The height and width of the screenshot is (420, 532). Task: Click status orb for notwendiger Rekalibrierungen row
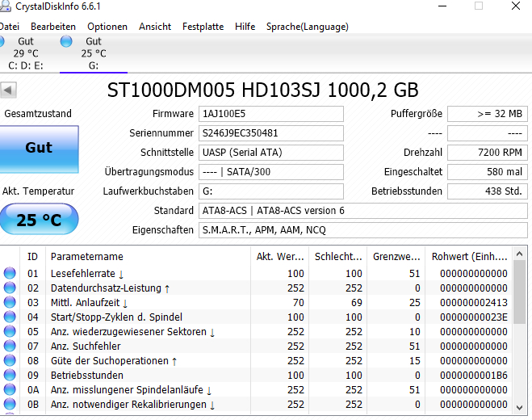(10, 405)
